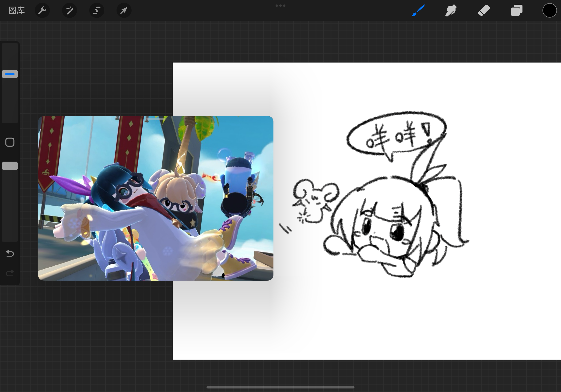
Task: Undo the last stroke
Action: coord(10,253)
